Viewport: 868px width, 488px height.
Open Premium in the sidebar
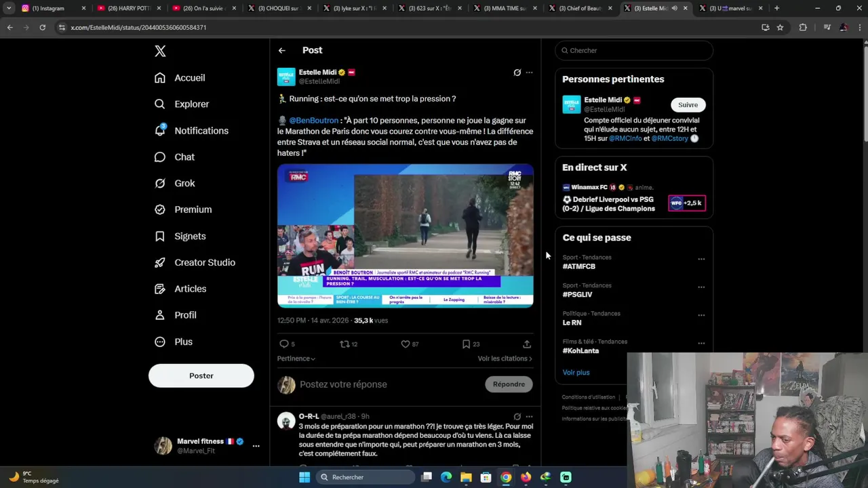click(x=183, y=210)
